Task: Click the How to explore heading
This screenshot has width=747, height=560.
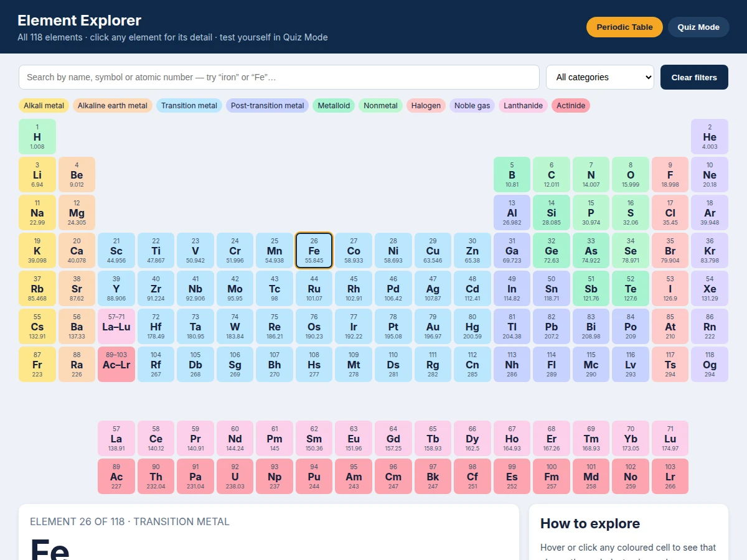Action: pos(590,524)
